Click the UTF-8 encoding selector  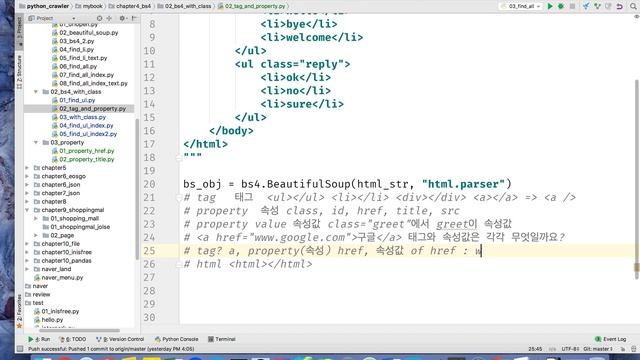tap(570, 349)
